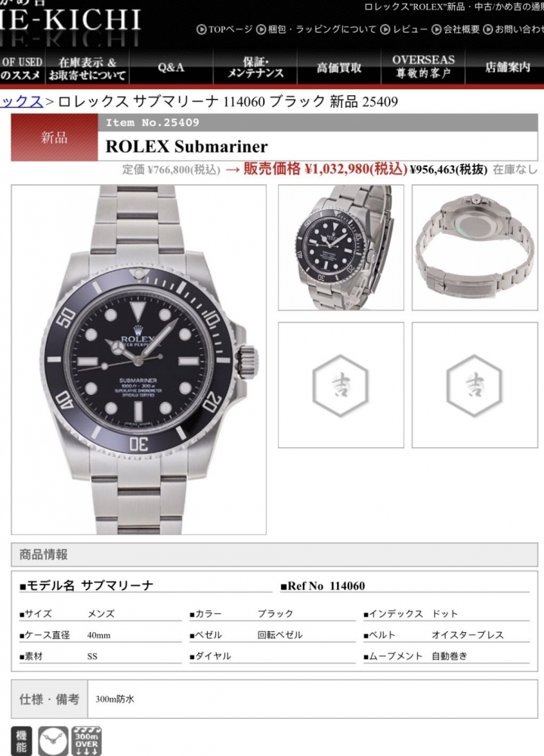Viewport: 544px width, 756px height.
Task: Open the 会社概要 link
Action: tap(456, 29)
